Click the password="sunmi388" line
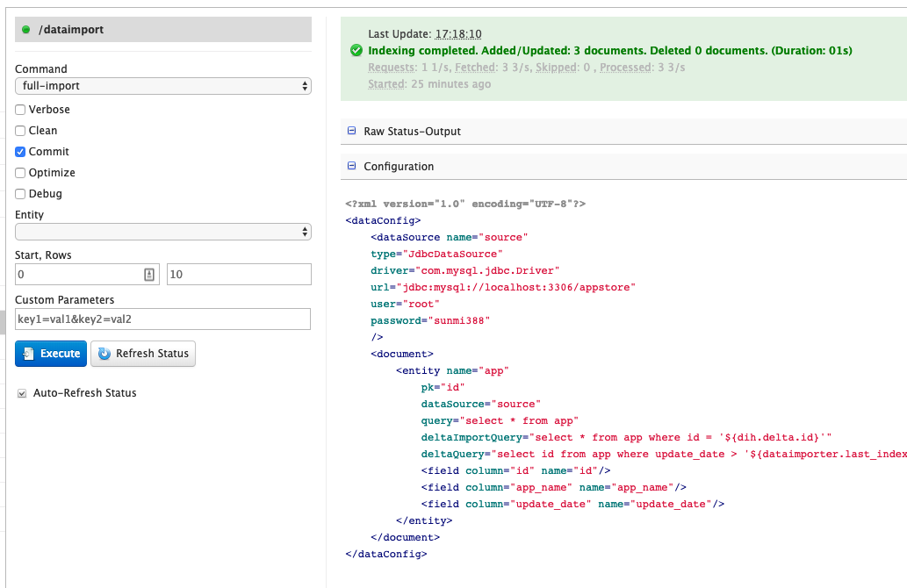The image size is (907, 588). tap(430, 321)
